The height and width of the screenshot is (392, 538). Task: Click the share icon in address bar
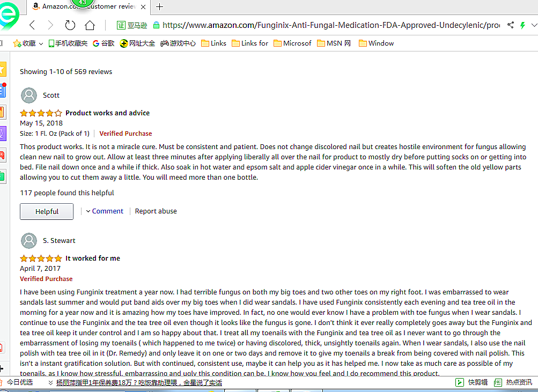(x=510, y=25)
